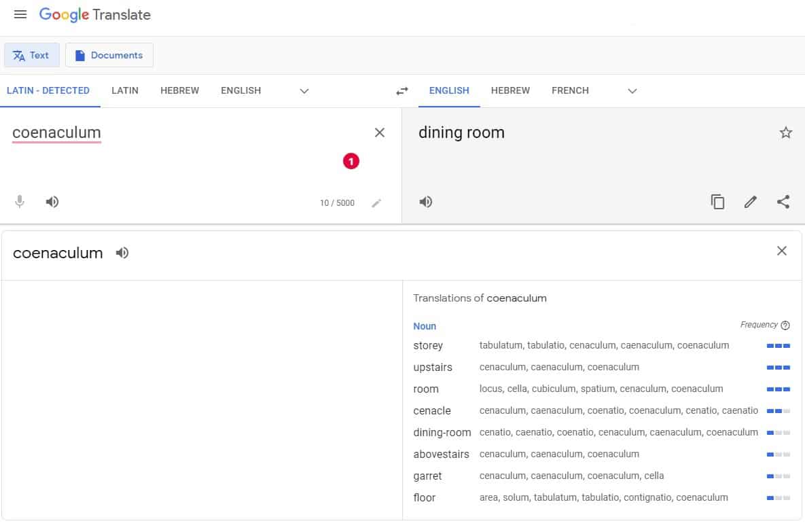Image resolution: width=805 pixels, height=532 pixels.
Task: Suggest an edit with pencil icon
Action: click(750, 202)
